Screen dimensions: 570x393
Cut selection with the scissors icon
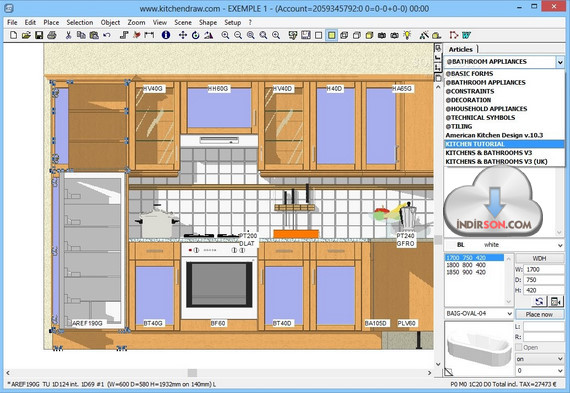click(x=68, y=35)
